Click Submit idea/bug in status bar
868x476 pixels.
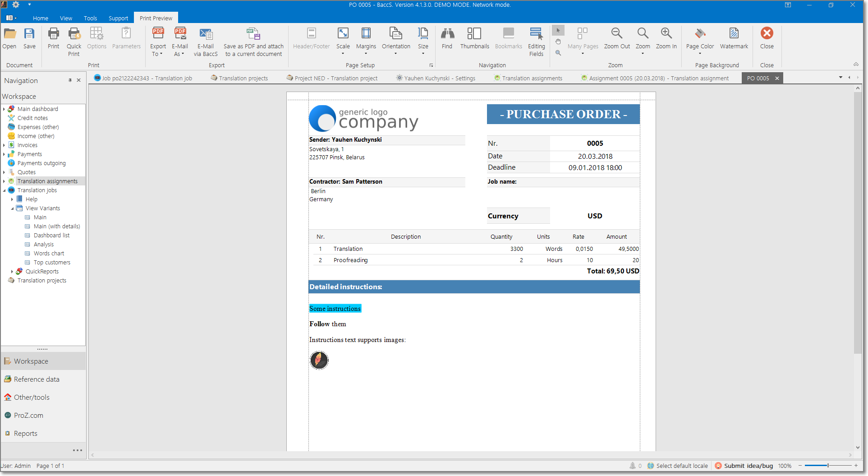pyautogui.click(x=744, y=466)
